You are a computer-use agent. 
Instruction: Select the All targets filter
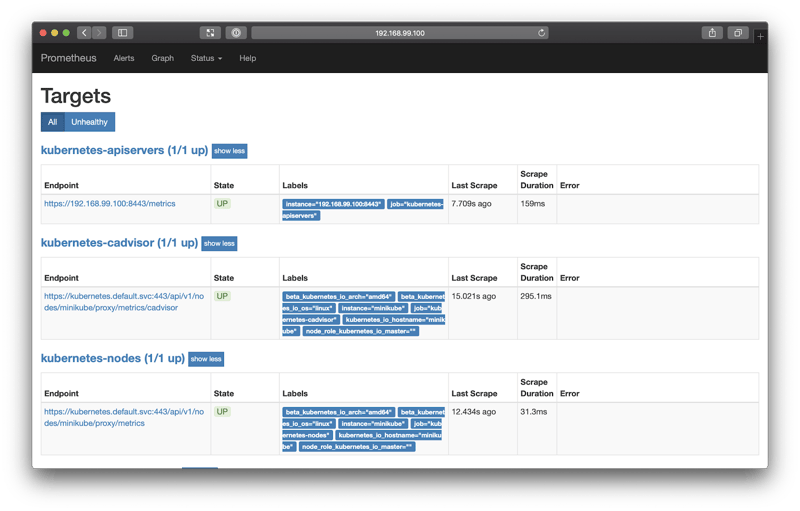53,122
